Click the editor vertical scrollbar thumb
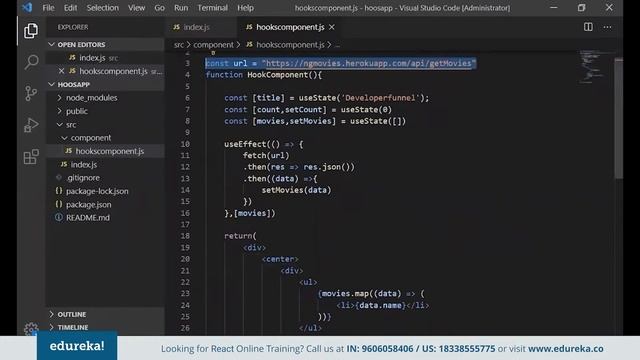 point(619,118)
